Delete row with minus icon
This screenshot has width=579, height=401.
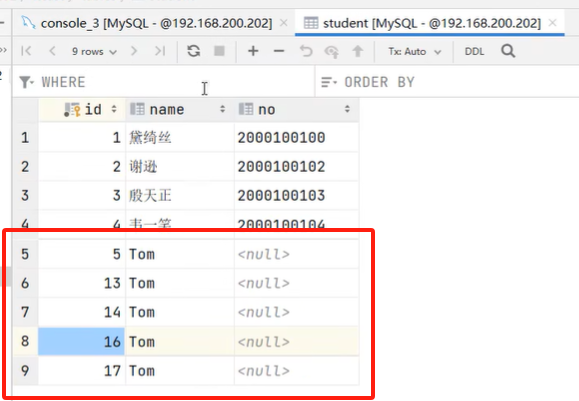(279, 51)
